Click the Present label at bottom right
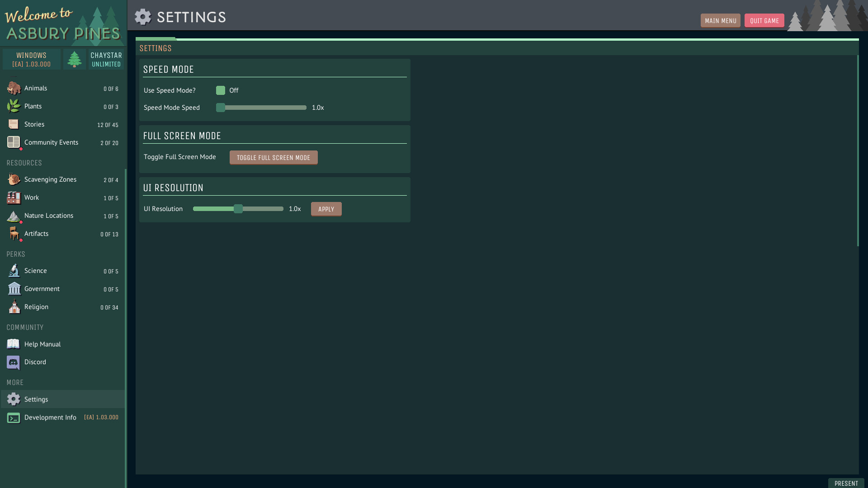868x488 pixels. click(846, 483)
